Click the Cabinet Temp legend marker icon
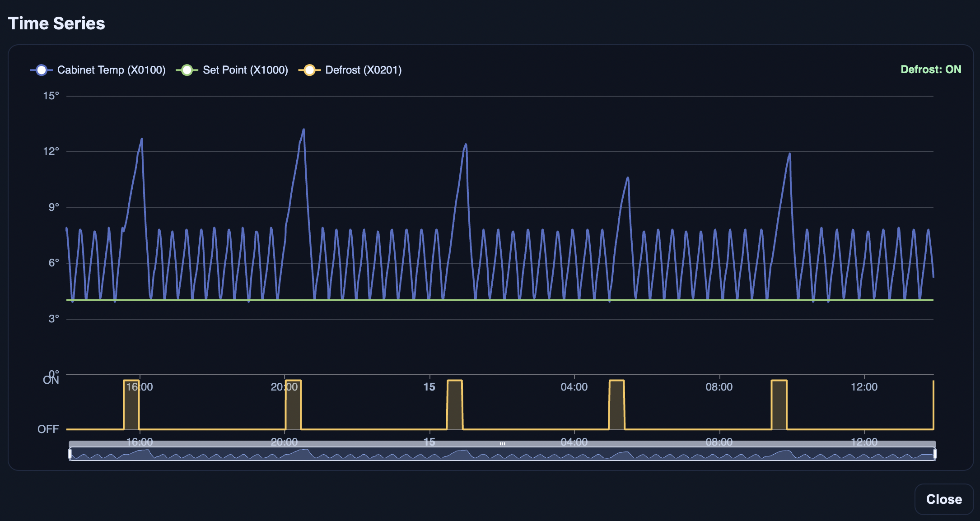Viewport: 980px width, 521px height. 42,70
